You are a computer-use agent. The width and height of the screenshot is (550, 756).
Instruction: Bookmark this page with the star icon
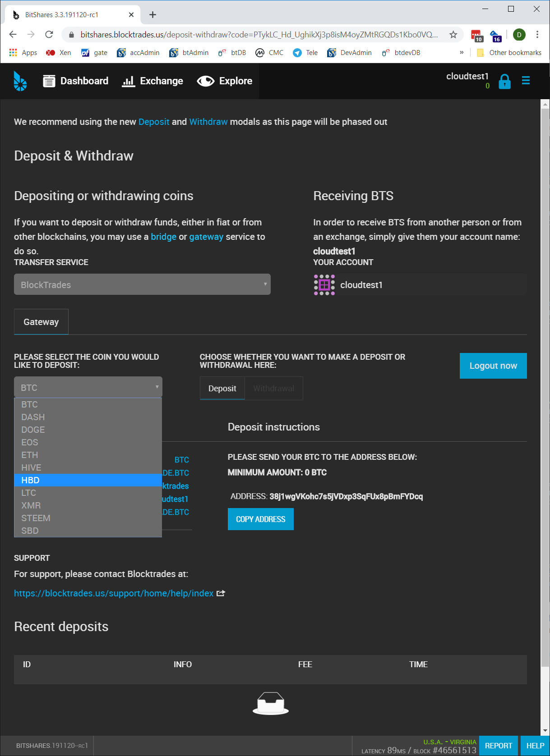click(453, 34)
